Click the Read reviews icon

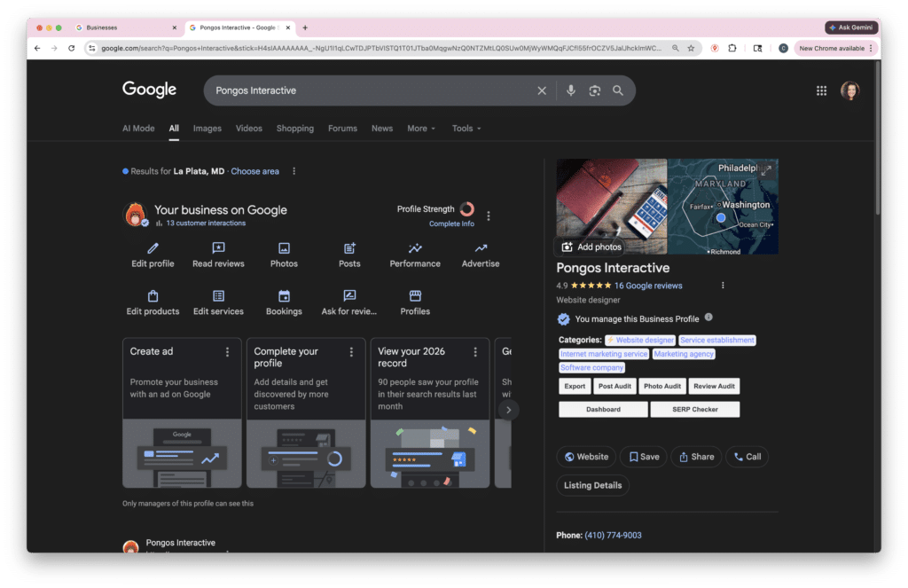tap(218, 249)
